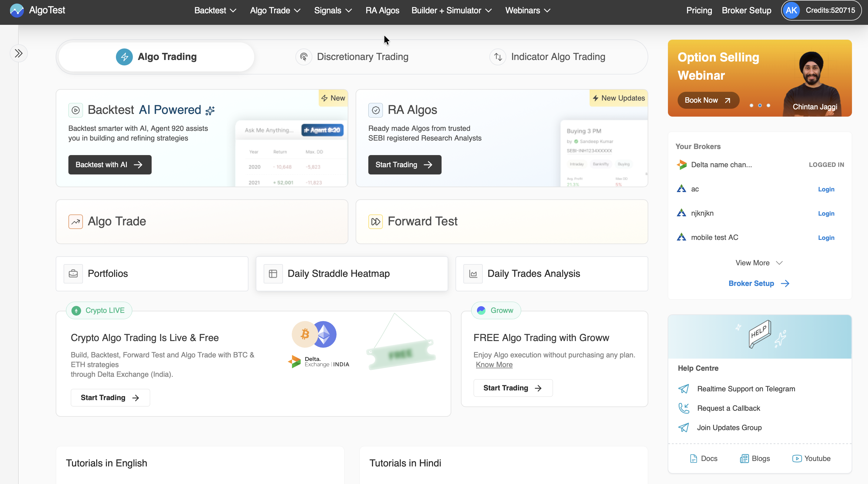This screenshot has width=868, height=484.
Task: Expand the Signals dropdown in navbar
Action: coord(333,11)
